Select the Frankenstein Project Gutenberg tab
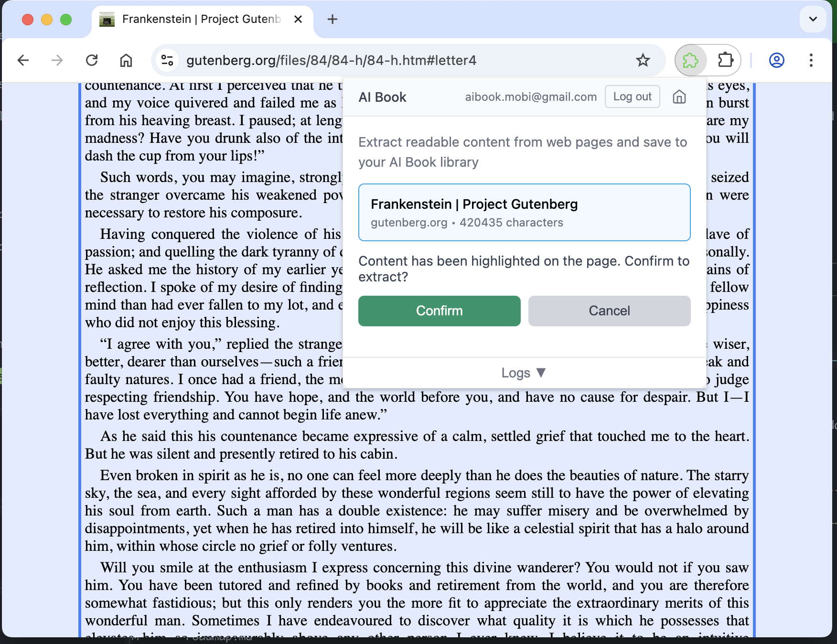 (201, 19)
